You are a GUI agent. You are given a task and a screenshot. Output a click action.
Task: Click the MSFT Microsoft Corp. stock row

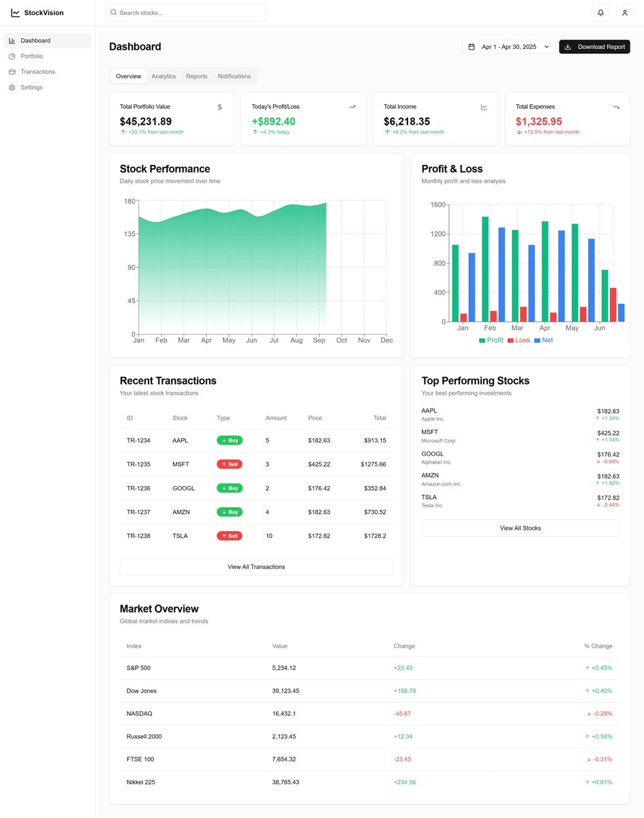point(520,436)
